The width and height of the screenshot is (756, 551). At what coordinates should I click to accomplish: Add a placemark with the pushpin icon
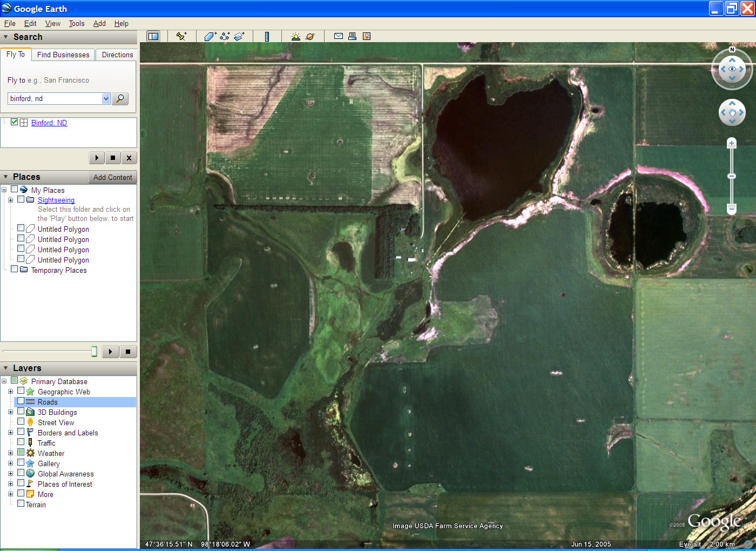click(x=181, y=36)
